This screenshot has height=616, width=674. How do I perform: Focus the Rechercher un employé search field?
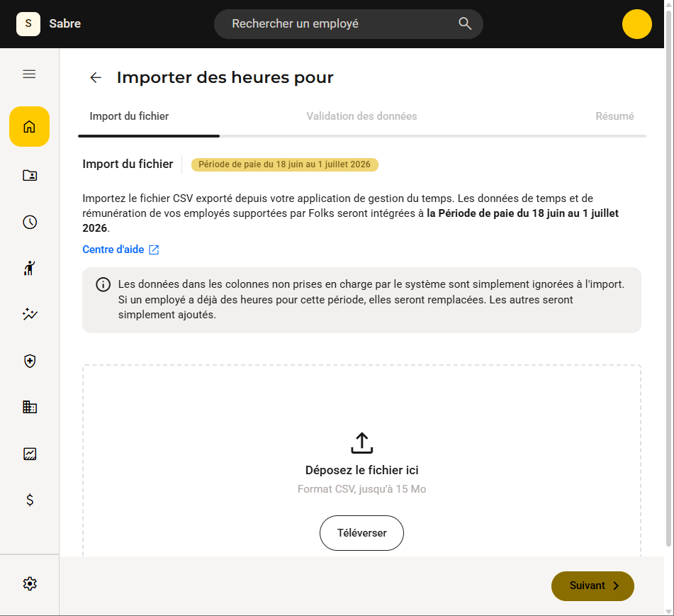348,24
